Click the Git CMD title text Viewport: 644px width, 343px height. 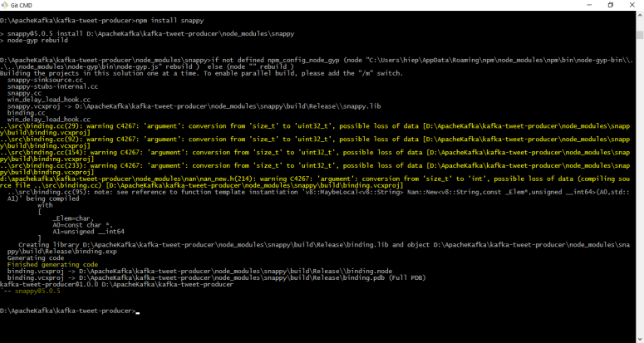point(25,5)
